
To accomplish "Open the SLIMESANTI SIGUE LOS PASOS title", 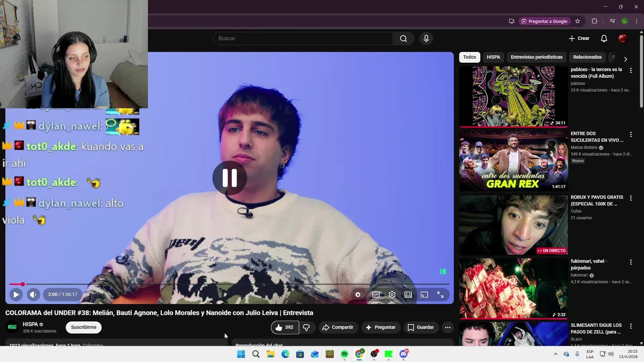I will pos(596,329).
